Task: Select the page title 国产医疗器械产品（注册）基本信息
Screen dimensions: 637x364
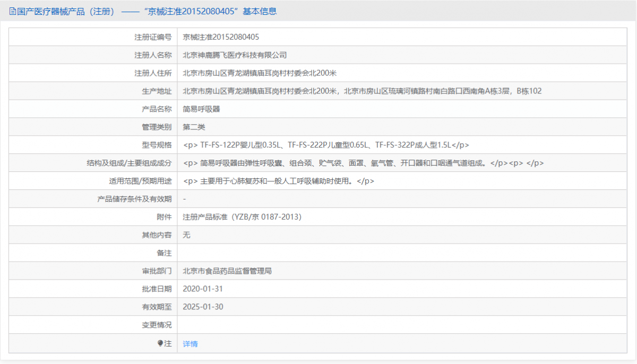Action: 147,11
